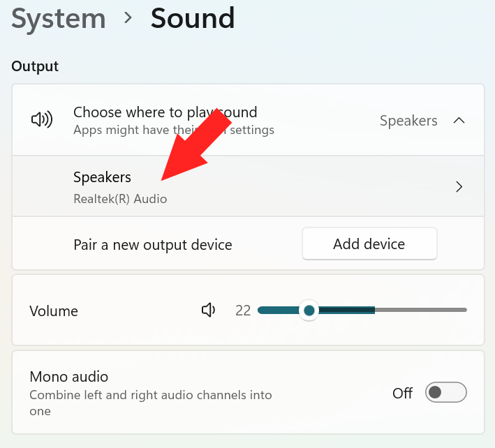Viewport: 495px width, 448px height.
Task: Go back to System breadcrumb
Action: (59, 19)
